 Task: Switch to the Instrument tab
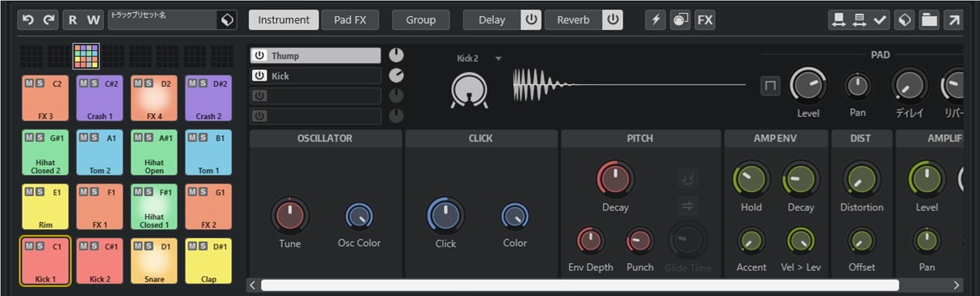pyautogui.click(x=283, y=20)
